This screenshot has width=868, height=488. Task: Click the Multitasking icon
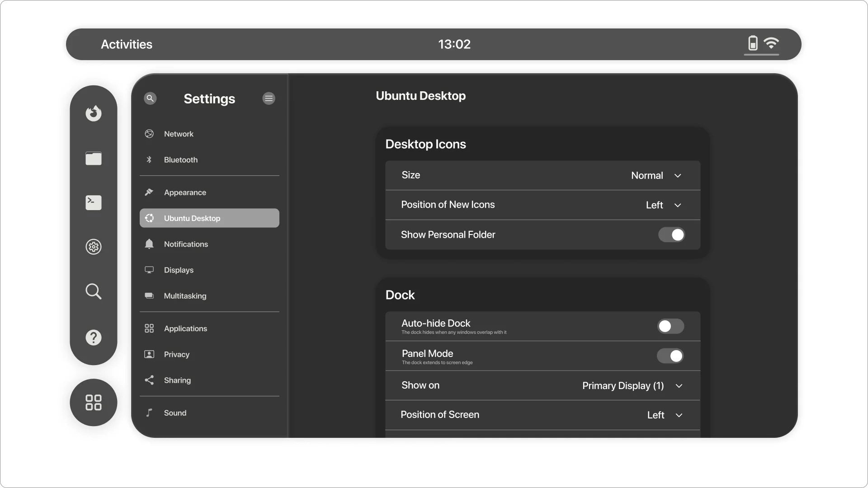149,296
